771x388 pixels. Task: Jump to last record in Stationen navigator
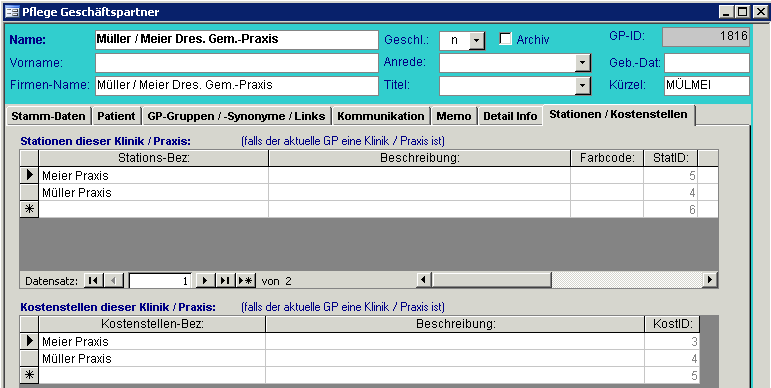pos(225,280)
